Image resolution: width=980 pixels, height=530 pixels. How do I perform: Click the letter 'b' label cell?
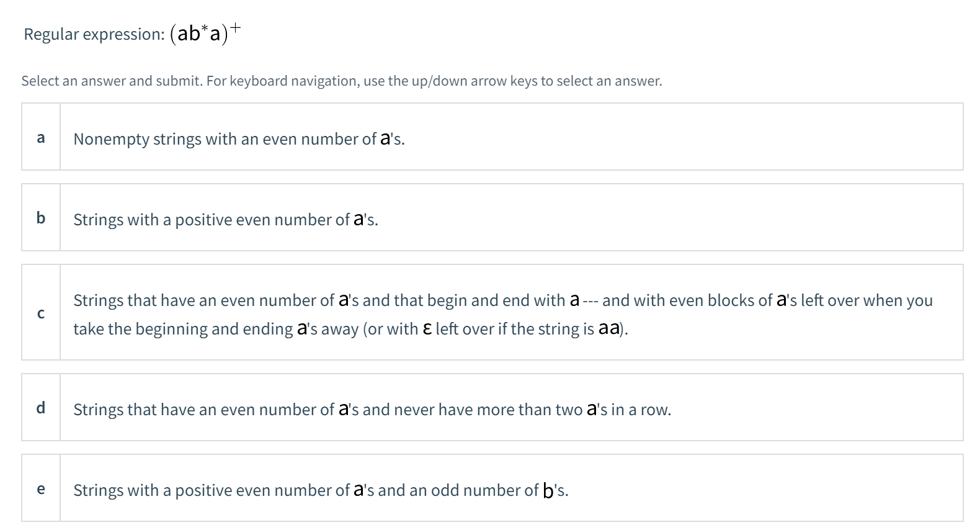pyautogui.click(x=40, y=218)
